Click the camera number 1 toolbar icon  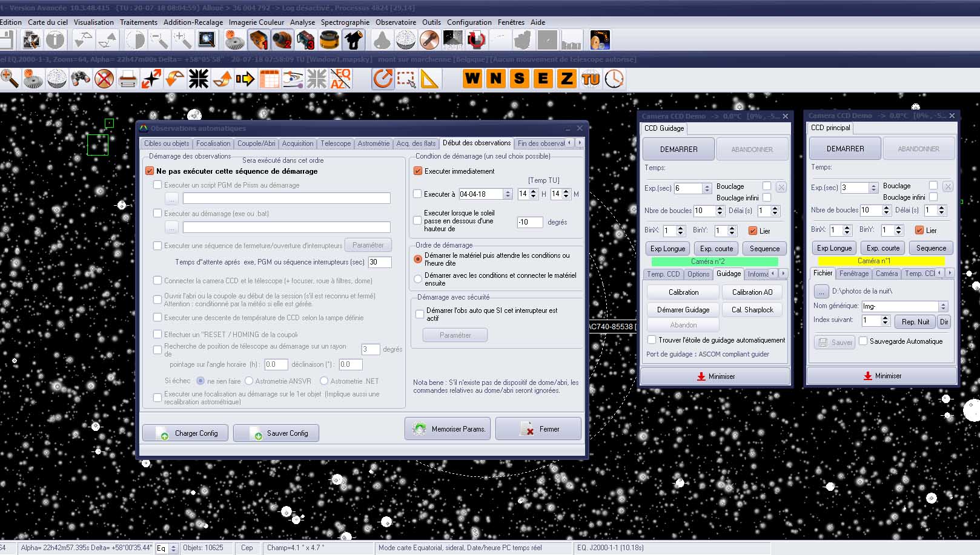(x=259, y=41)
